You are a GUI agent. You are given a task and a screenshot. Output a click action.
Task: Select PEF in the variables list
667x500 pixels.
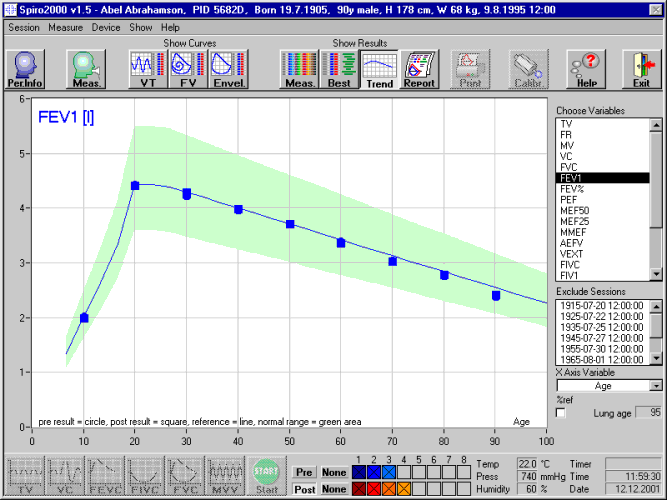pyautogui.click(x=566, y=200)
